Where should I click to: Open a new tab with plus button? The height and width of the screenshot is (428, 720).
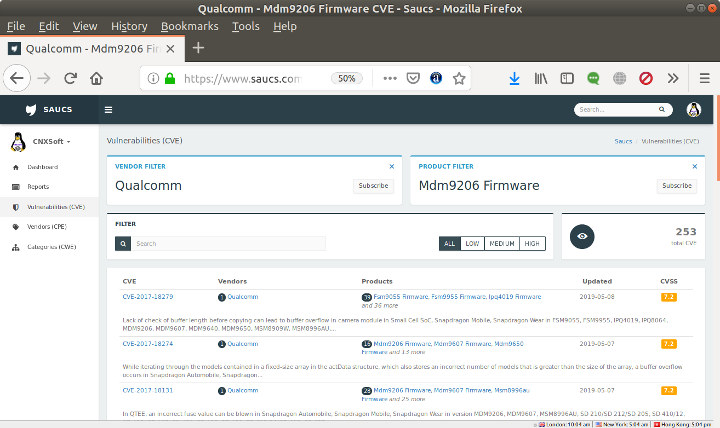pyautogui.click(x=198, y=48)
